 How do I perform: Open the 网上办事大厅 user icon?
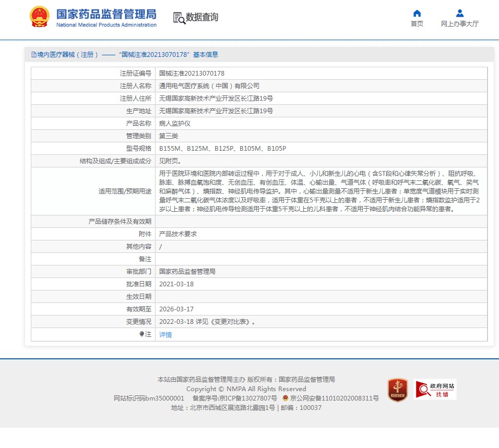point(459,13)
